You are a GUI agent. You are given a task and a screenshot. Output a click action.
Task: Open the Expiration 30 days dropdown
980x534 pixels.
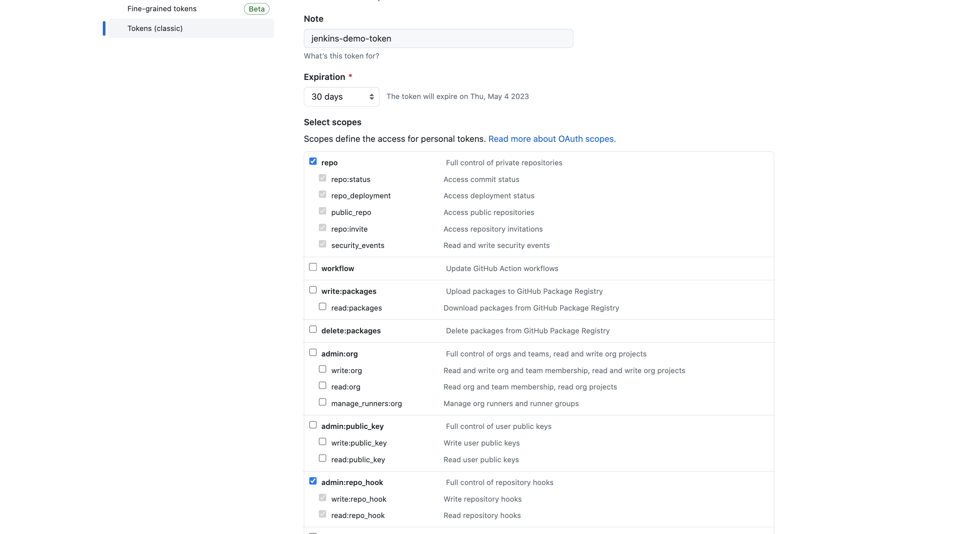341,97
